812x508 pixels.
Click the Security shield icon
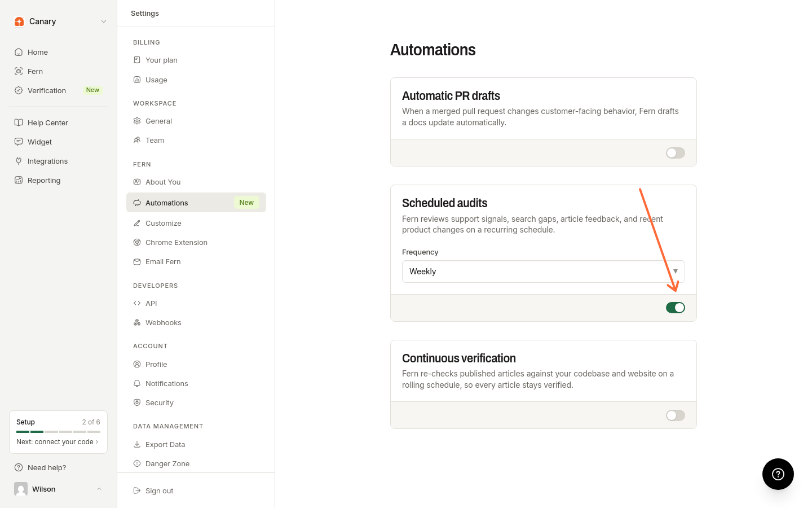click(x=137, y=402)
